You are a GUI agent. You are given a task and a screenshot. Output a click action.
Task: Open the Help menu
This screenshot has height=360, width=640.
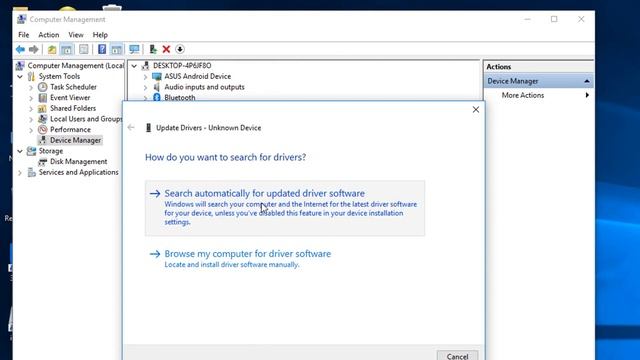click(100, 35)
